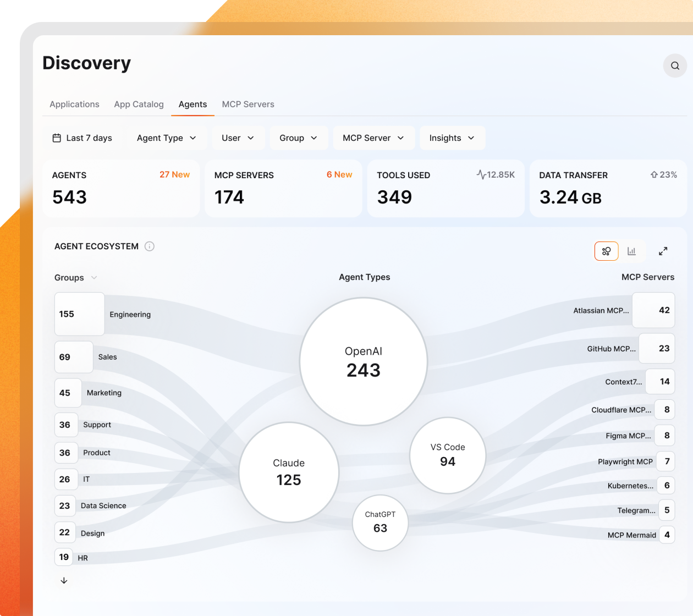Select the Data Science group node
Viewport: 693px width, 616px height.
point(65,505)
